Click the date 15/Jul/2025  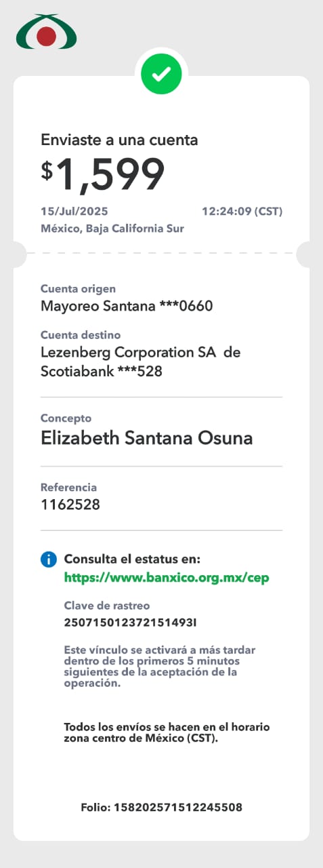tap(74, 212)
